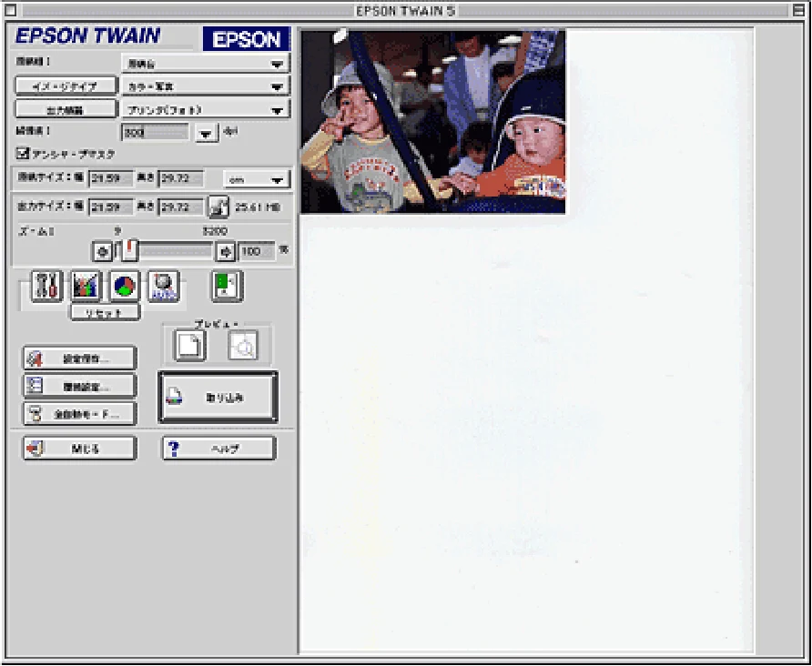Click the children photo in preview area

coord(433,122)
